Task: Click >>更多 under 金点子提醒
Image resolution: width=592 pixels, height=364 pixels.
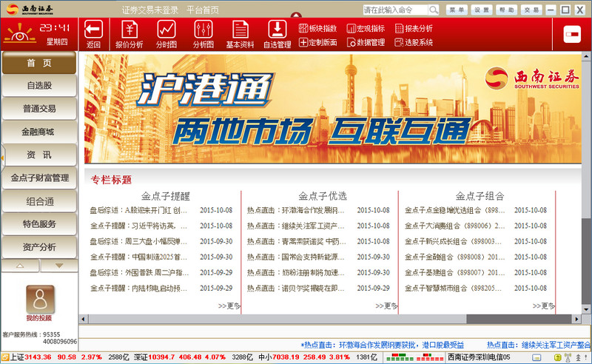Action: point(229,306)
